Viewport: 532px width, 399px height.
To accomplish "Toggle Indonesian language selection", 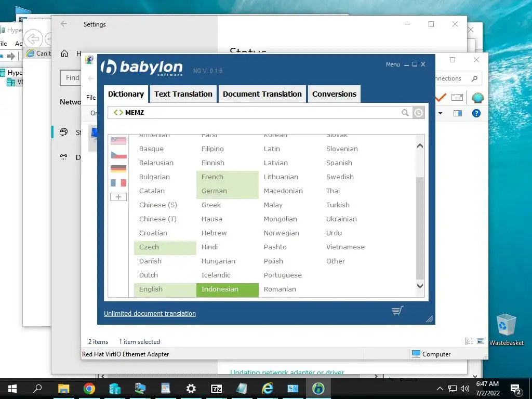I will click(228, 289).
